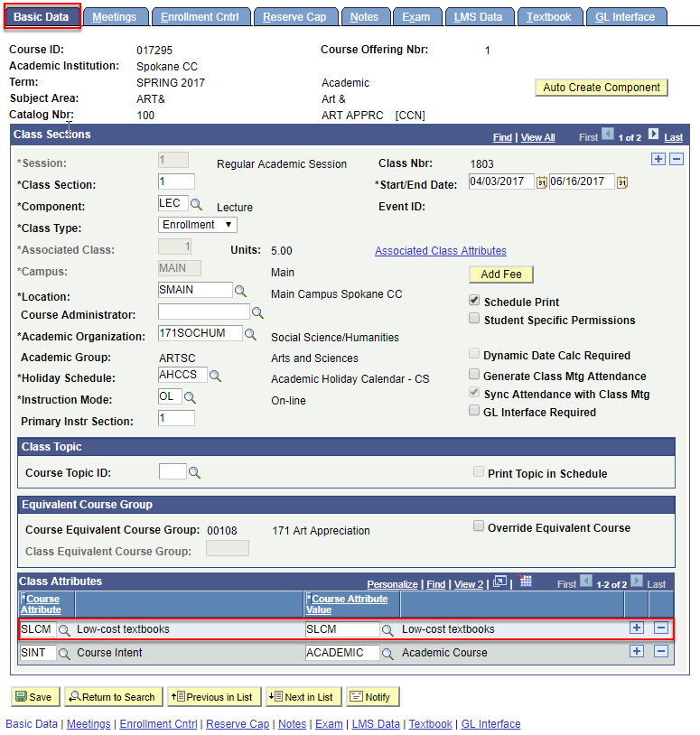Open the Textbook tab
The width and height of the screenshot is (700, 735).
549,17
